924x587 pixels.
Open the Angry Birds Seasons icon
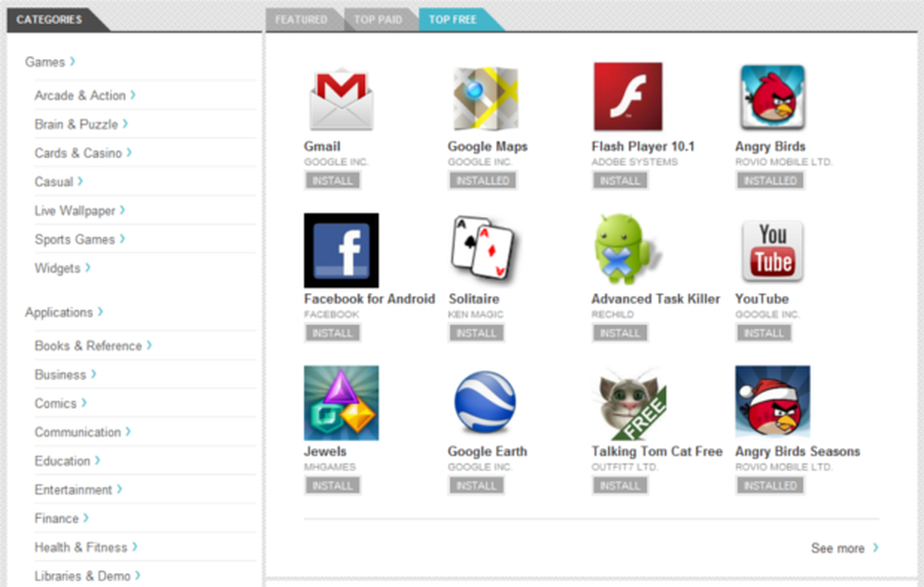772,402
